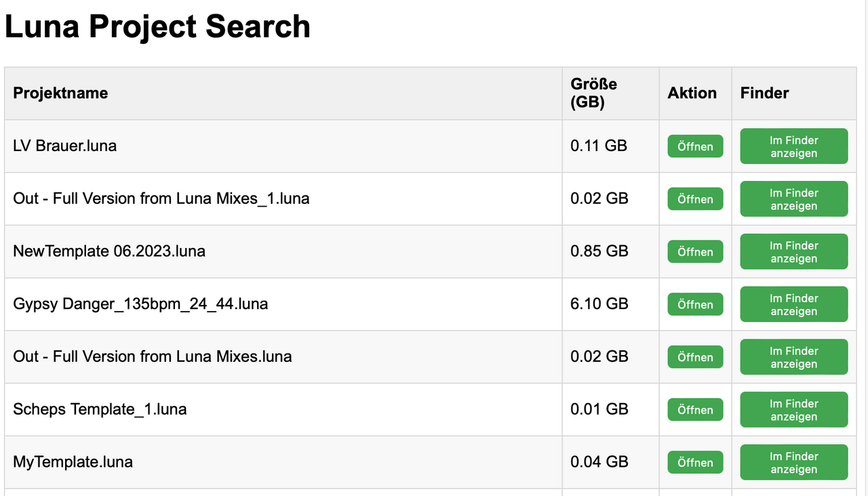
Task: Open the NewTemplate 06.2023.luna project
Action: [x=695, y=251]
